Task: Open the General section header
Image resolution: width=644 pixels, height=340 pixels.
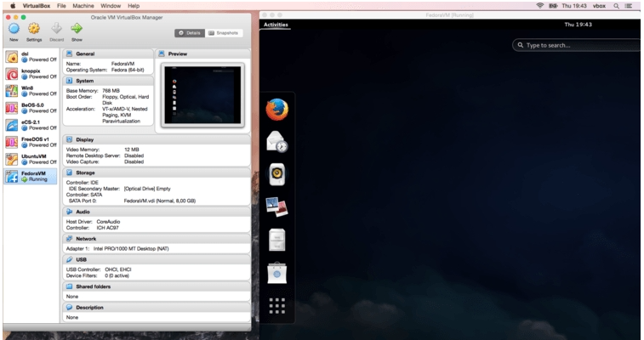Action: click(108, 54)
